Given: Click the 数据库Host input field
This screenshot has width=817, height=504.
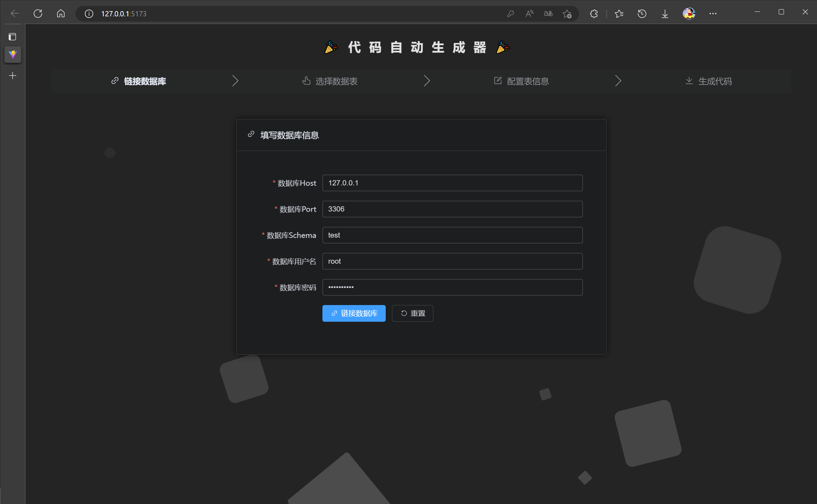Looking at the screenshot, I should (x=452, y=183).
